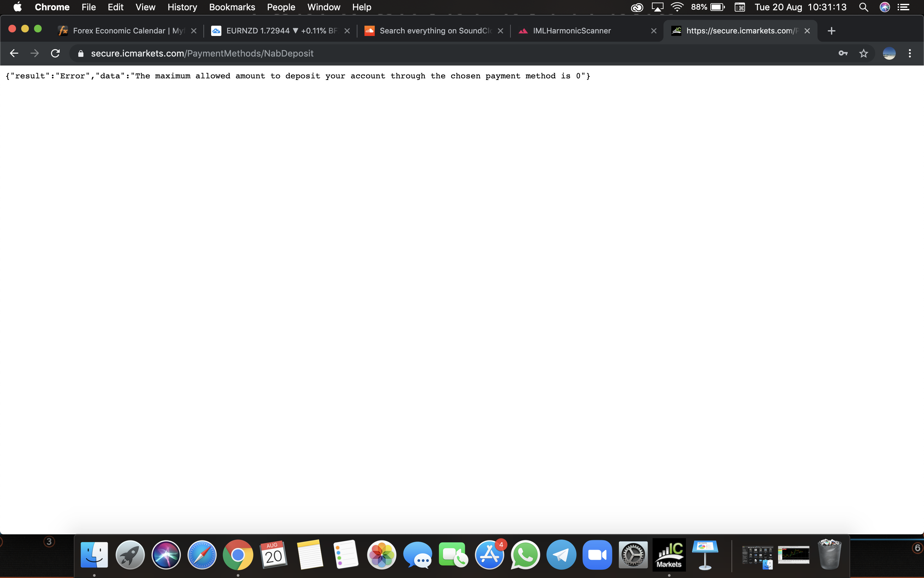Image resolution: width=924 pixels, height=578 pixels.
Task: Open the Bookmarks menu
Action: [232, 7]
